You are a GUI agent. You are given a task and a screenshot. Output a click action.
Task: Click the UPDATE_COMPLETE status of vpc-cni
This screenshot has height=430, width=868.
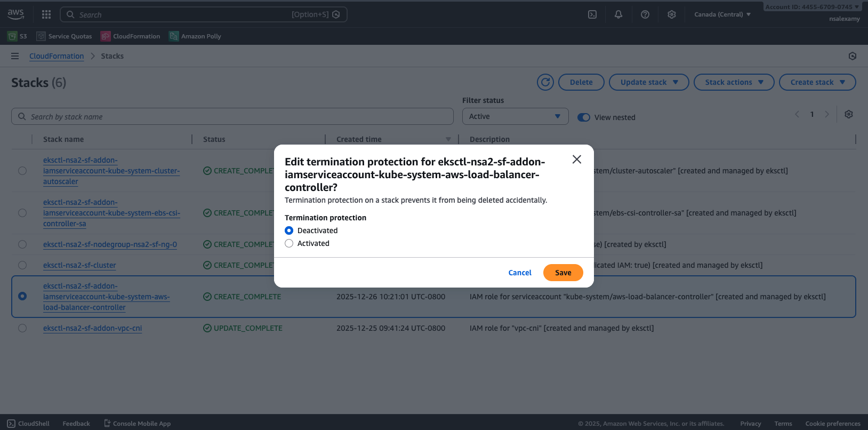pyautogui.click(x=243, y=328)
